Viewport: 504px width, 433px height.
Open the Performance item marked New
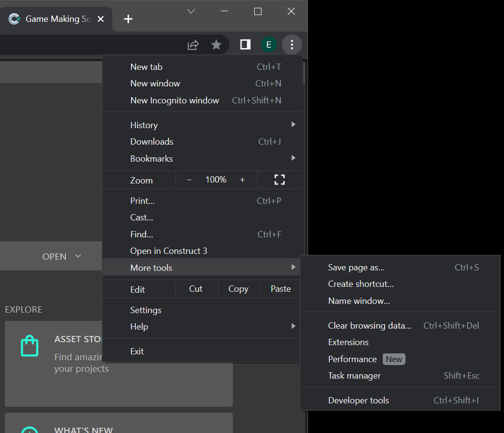401,359
